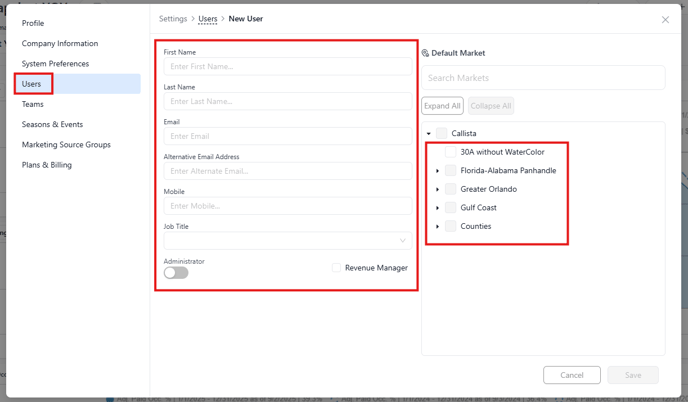The width and height of the screenshot is (688, 402).
Task: Click the Default Market icon
Action: coord(425,53)
